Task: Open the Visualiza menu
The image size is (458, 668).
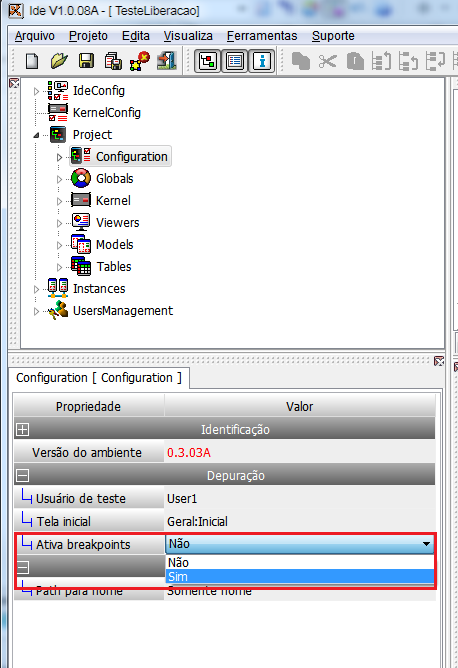Action: [x=188, y=36]
